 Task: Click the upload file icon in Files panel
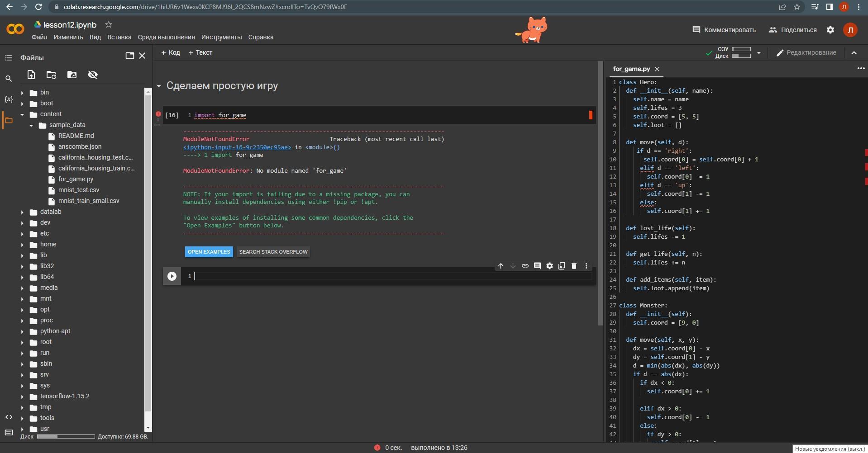pos(31,75)
